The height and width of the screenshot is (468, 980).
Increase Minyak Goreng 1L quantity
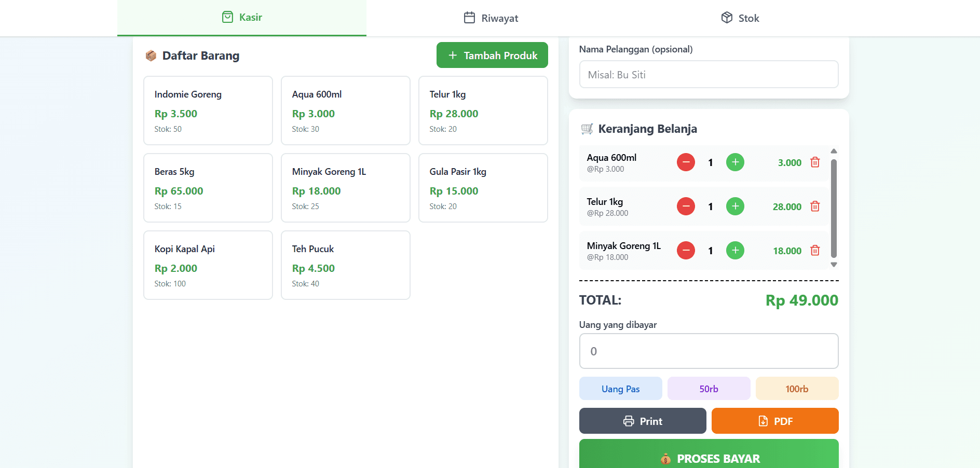735,251
